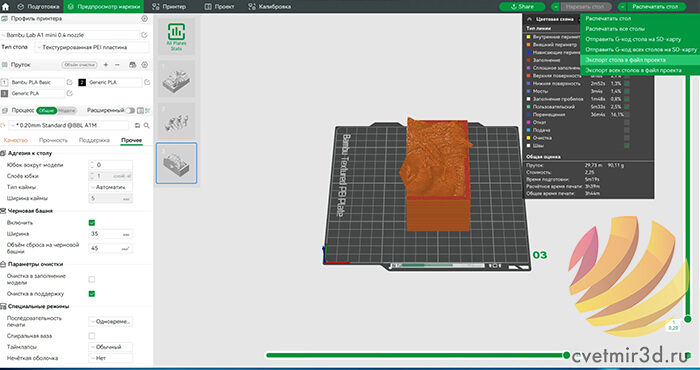Open printer profile settings gear icon
Screen dimensions: 700x370
(144, 19)
